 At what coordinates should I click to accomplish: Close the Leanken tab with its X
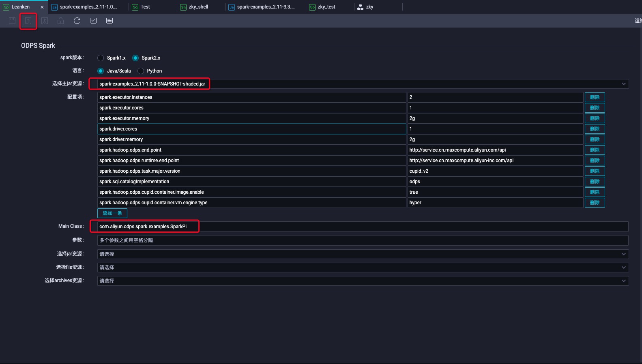(42, 7)
